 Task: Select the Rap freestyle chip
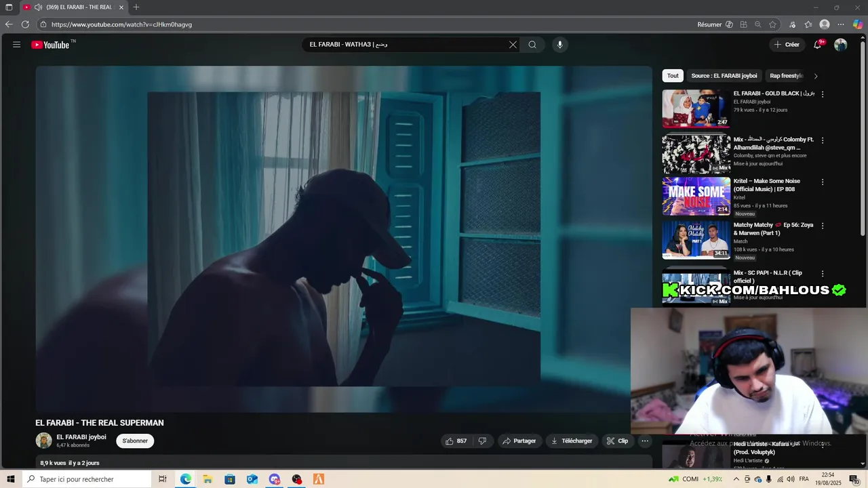click(786, 76)
